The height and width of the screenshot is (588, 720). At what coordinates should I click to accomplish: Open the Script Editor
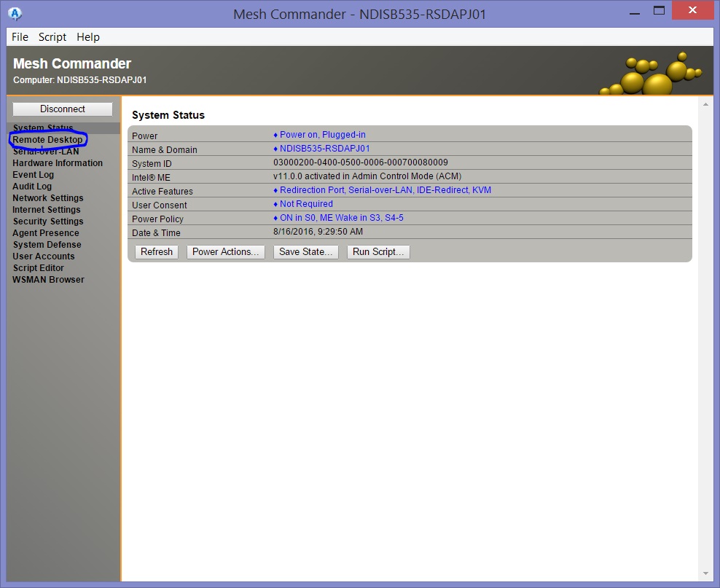pyautogui.click(x=38, y=268)
